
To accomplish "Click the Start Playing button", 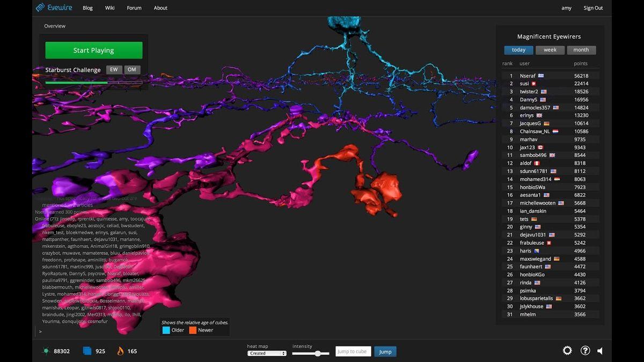I will tap(94, 50).
